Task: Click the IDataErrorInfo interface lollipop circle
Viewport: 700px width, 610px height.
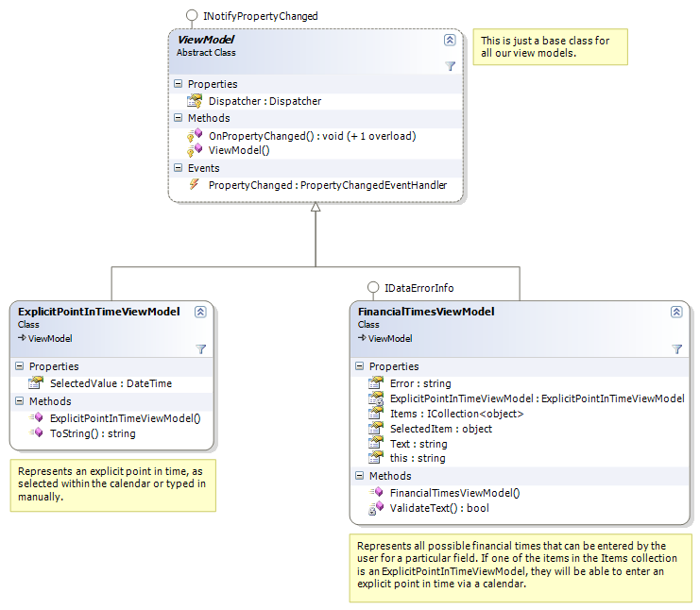Action: tap(373, 287)
